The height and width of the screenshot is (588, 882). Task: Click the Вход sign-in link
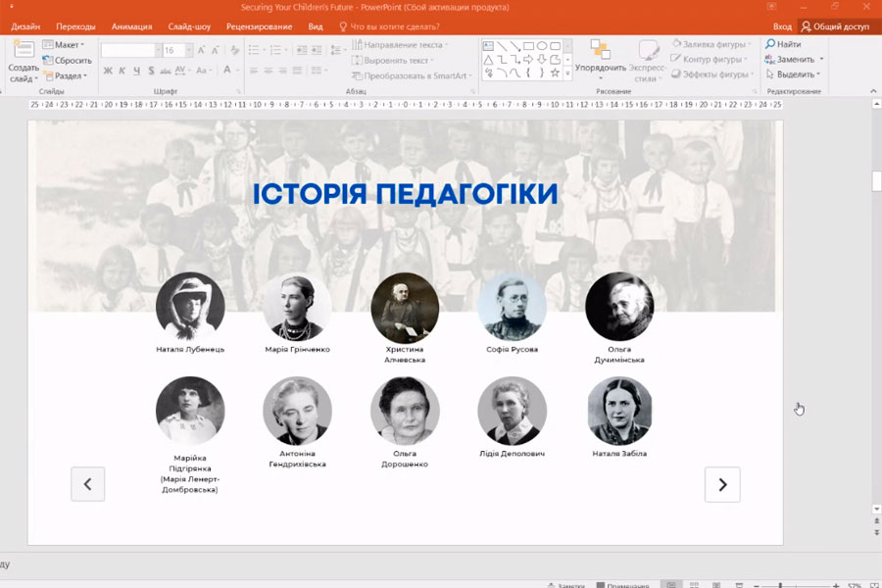click(781, 26)
